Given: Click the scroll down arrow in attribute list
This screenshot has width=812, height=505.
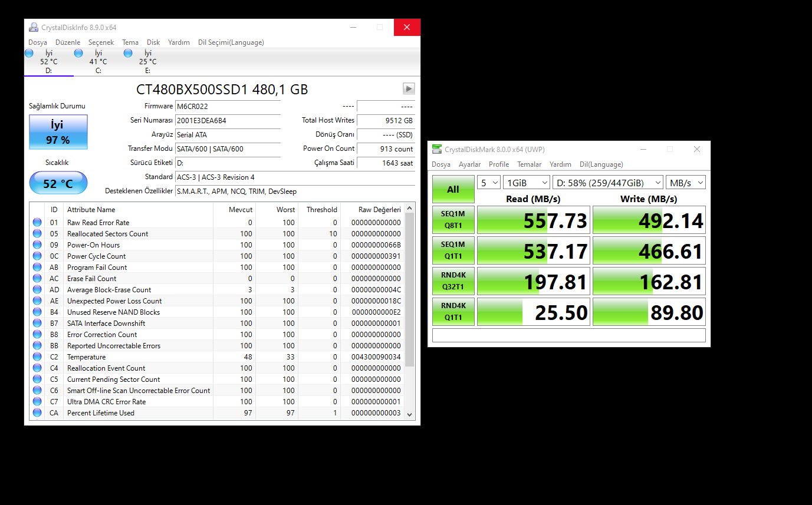Looking at the screenshot, I should pyautogui.click(x=410, y=414).
